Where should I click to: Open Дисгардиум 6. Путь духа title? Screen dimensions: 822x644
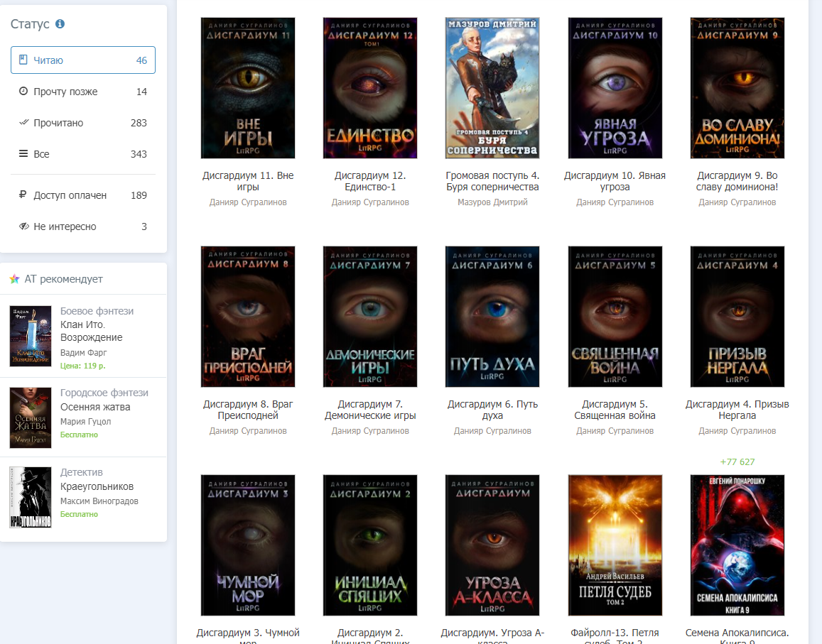point(492,410)
